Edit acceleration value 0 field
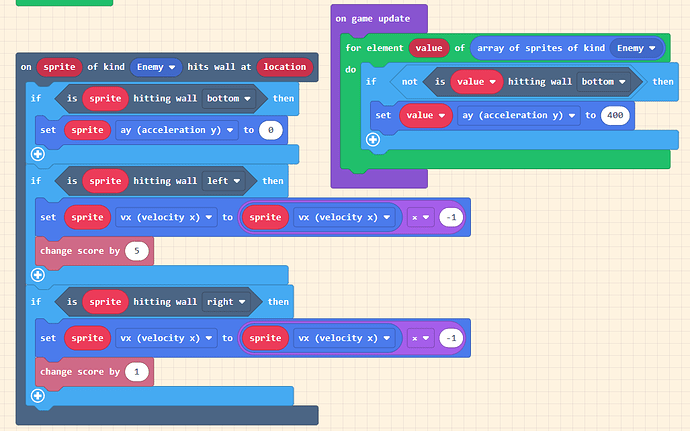This screenshot has width=690, height=431. (x=271, y=130)
